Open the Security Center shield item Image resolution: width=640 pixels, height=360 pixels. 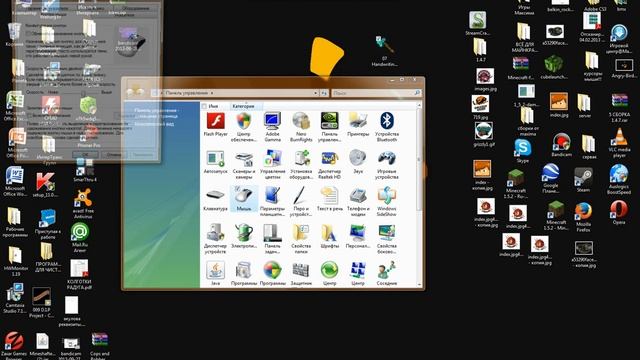244,127
